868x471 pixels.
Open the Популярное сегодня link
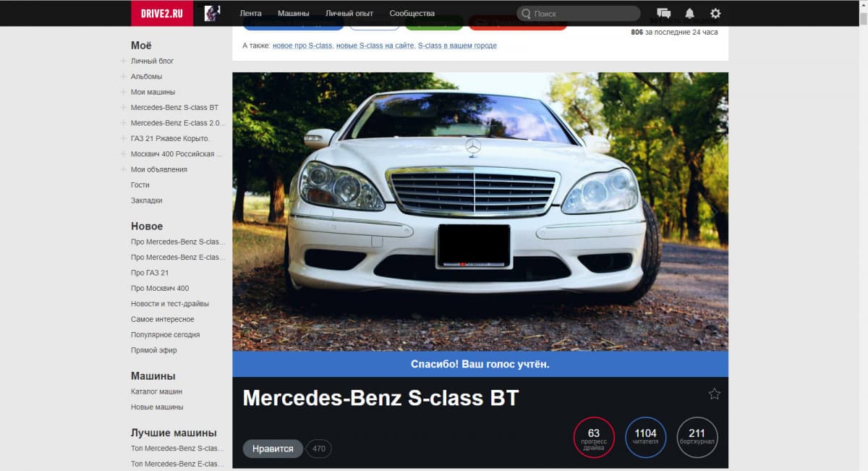click(166, 335)
